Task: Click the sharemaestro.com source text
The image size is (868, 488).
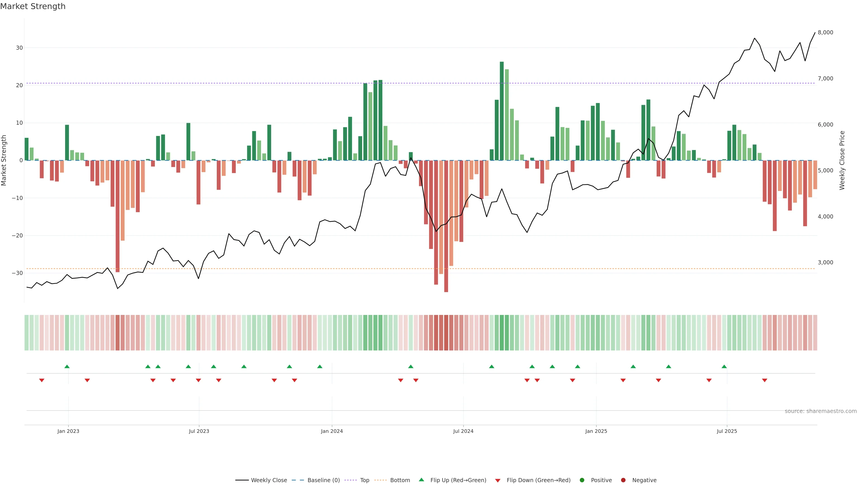Action: (821, 411)
